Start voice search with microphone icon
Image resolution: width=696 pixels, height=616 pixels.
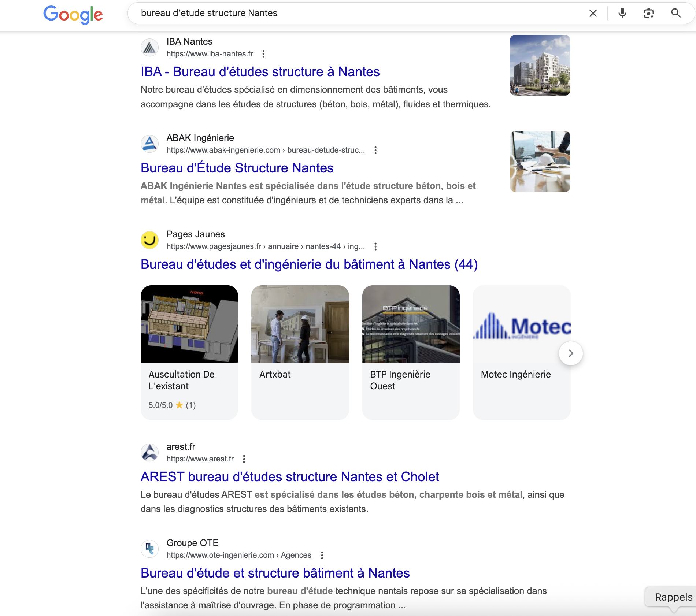622,14
